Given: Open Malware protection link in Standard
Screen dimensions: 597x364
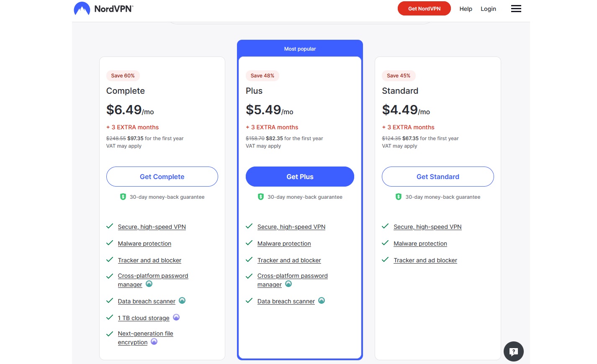Looking at the screenshot, I should 420,244.
